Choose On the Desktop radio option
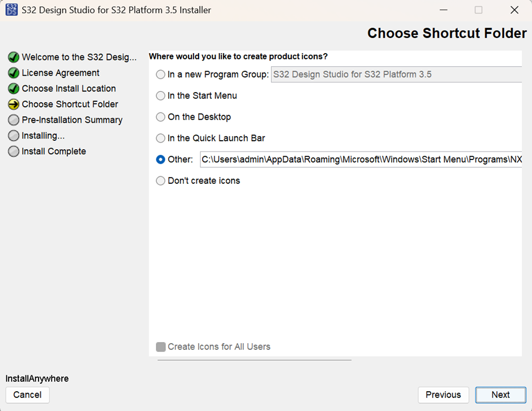The height and width of the screenshot is (411, 532). coord(161,117)
